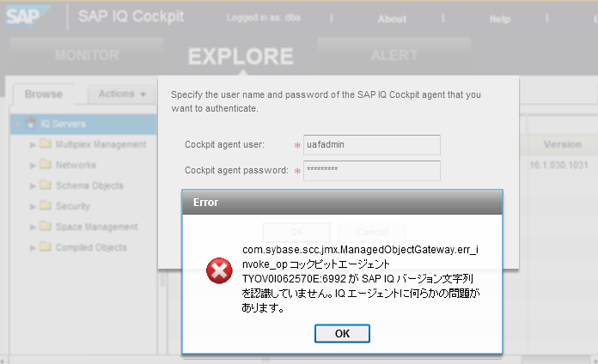This screenshot has width=598, height=364.
Task: Click the dimmed OK button behind the error
Action: pos(296,232)
